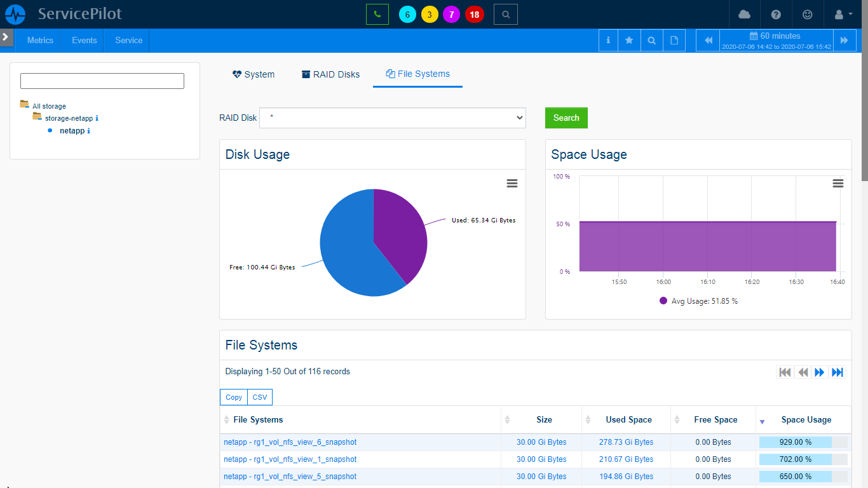
Task: Open the RAID Disk dropdown
Action: click(x=393, y=118)
